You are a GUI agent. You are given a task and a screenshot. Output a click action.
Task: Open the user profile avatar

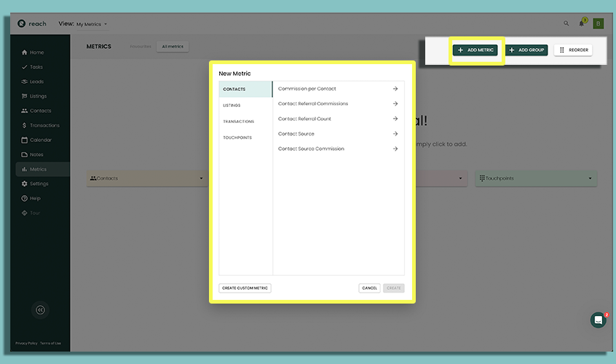click(x=599, y=23)
